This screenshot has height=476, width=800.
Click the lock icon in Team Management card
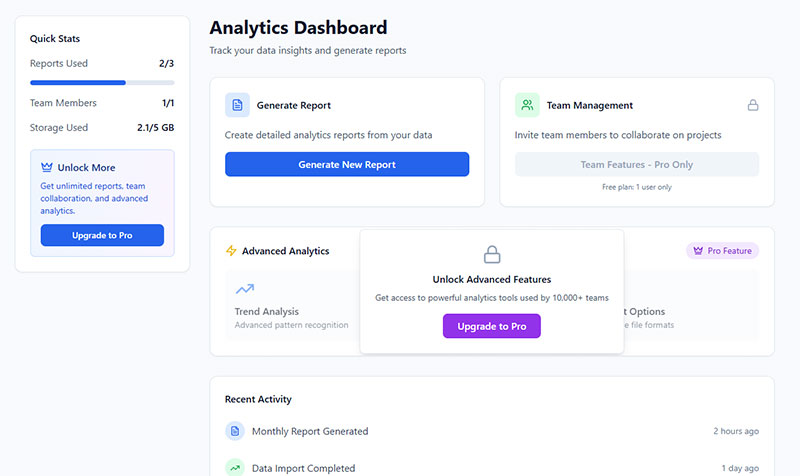pyautogui.click(x=753, y=105)
